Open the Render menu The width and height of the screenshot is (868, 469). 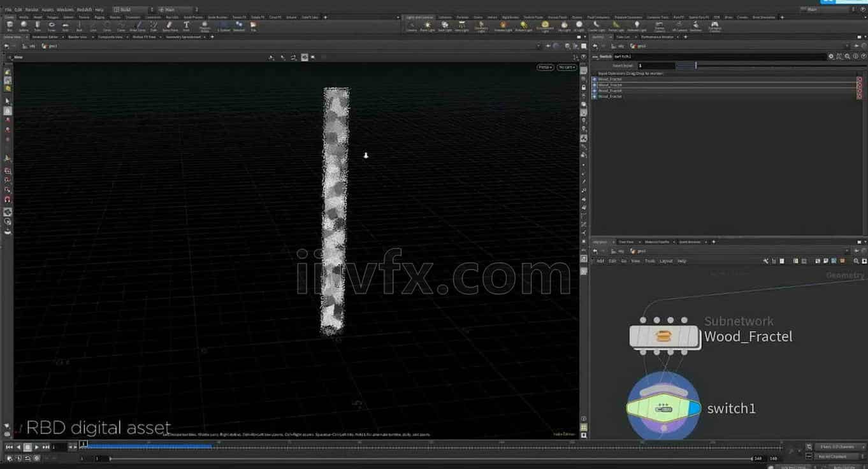click(x=32, y=10)
